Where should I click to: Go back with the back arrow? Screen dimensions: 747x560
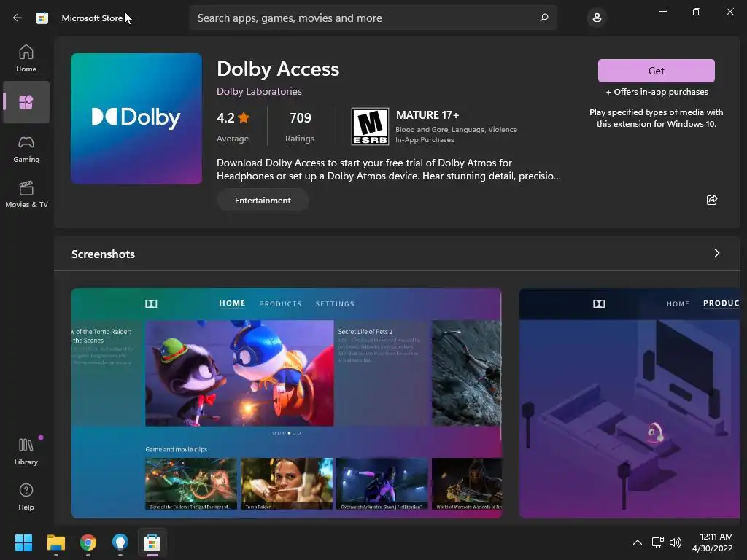click(18, 17)
